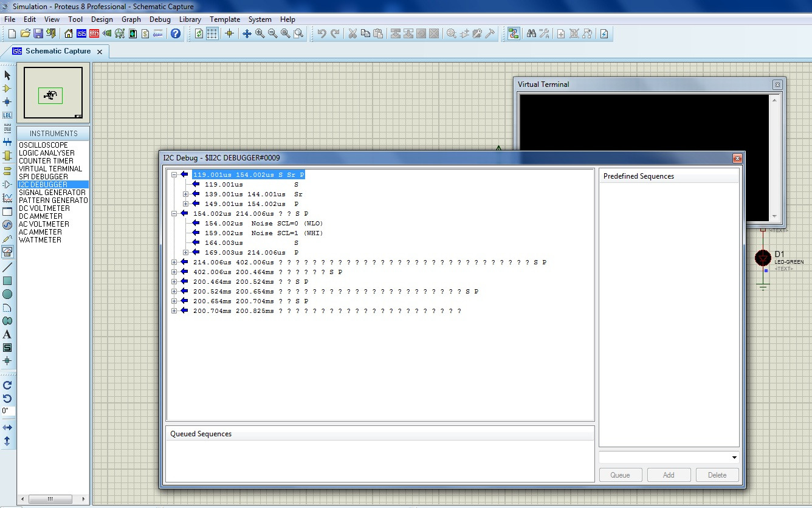
Task: Click the schematic overview thumbnail
Action: 53,93
